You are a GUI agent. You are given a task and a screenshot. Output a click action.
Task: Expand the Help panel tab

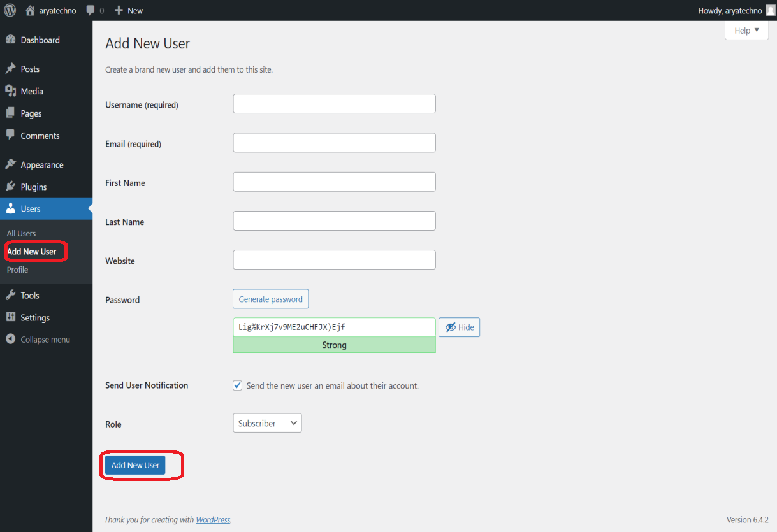746,31
